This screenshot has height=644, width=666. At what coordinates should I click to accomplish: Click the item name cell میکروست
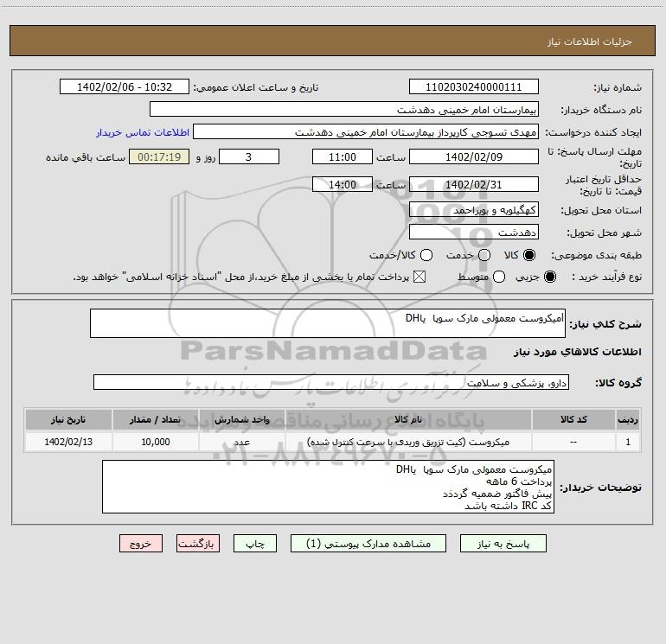pos(408,442)
